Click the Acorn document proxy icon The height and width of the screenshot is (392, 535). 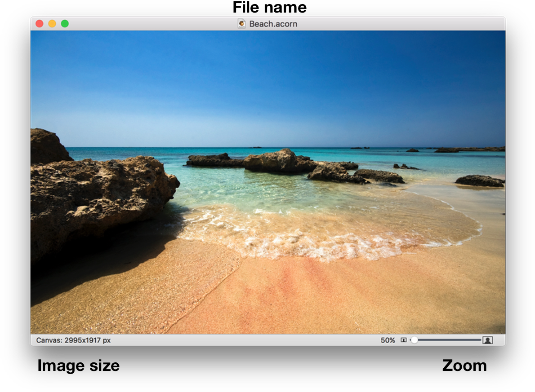[242, 23]
